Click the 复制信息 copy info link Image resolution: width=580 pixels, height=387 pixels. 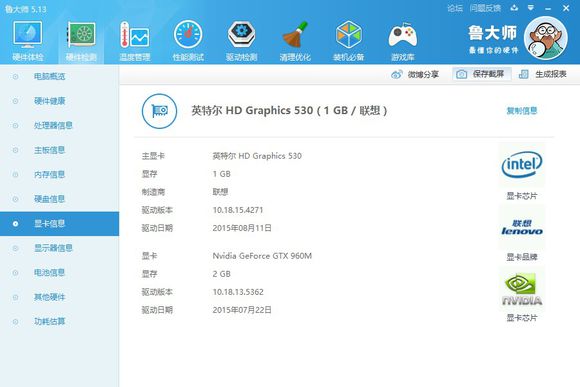tap(522, 111)
